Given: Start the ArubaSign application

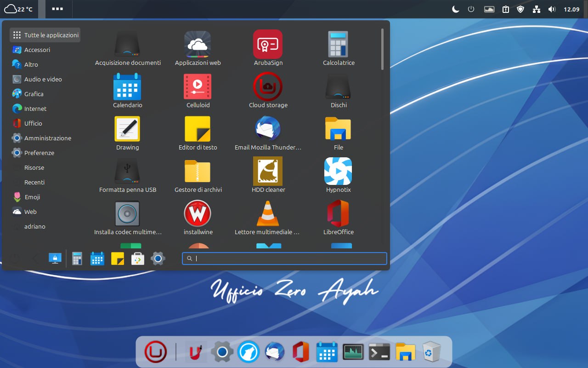Looking at the screenshot, I should pos(268,49).
